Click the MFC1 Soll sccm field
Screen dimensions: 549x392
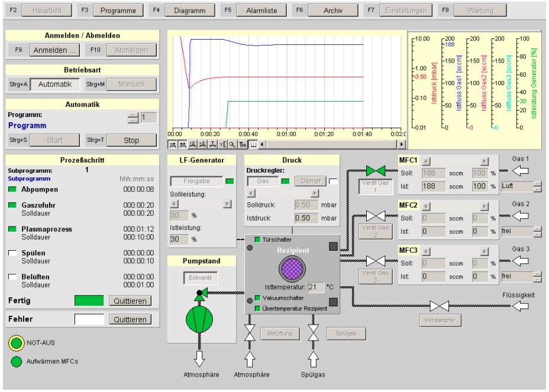[x=434, y=173]
